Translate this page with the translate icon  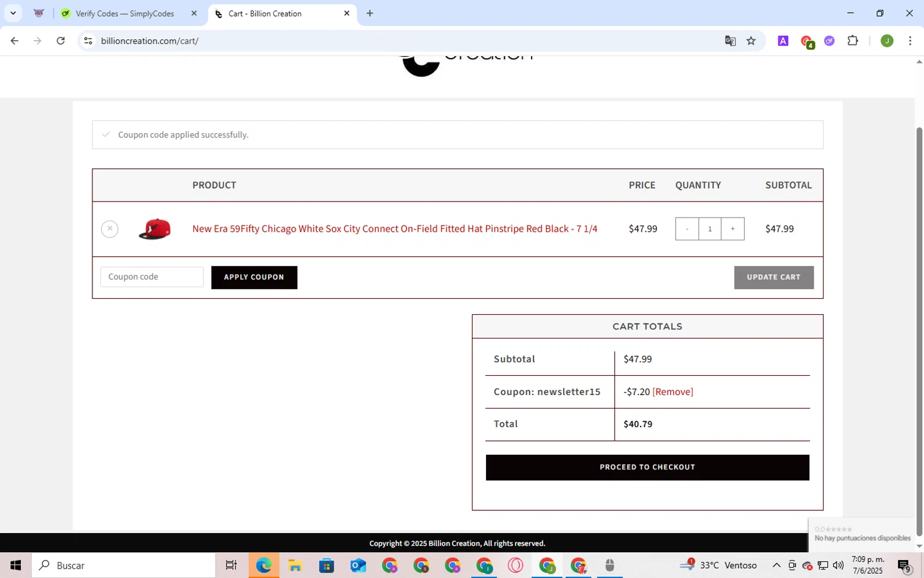point(731,41)
